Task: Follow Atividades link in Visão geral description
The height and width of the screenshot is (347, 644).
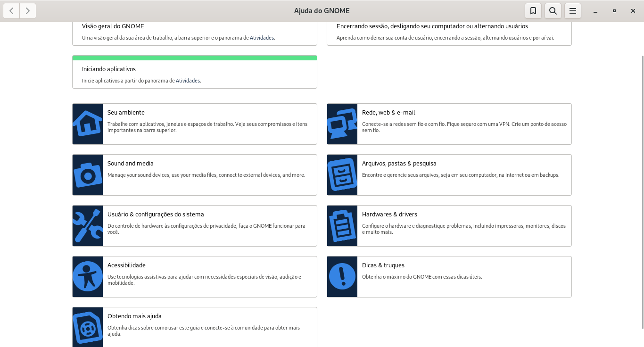Action: click(x=262, y=38)
